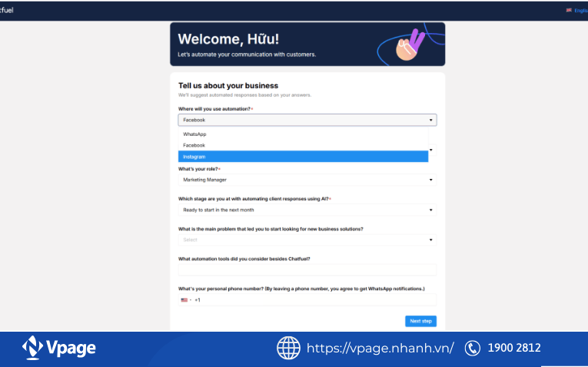Select WhatsApp from the dropdown list
The image size is (588, 367).
(303, 134)
